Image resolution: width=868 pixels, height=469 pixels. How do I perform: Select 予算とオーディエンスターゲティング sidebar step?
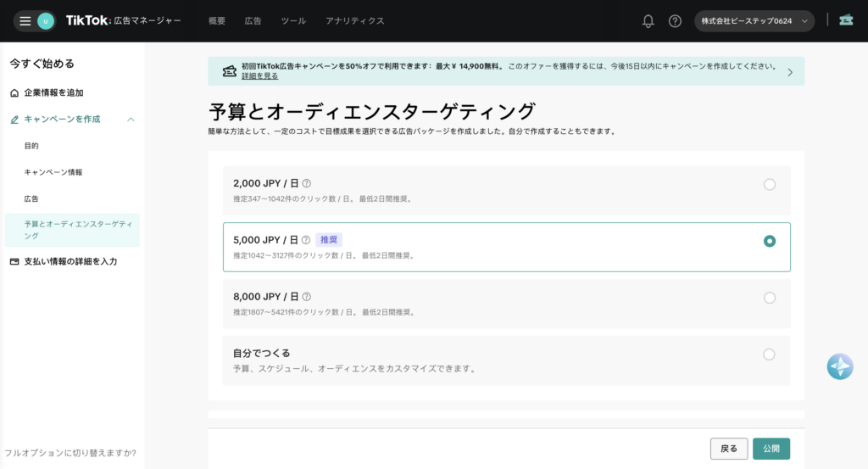(73, 230)
